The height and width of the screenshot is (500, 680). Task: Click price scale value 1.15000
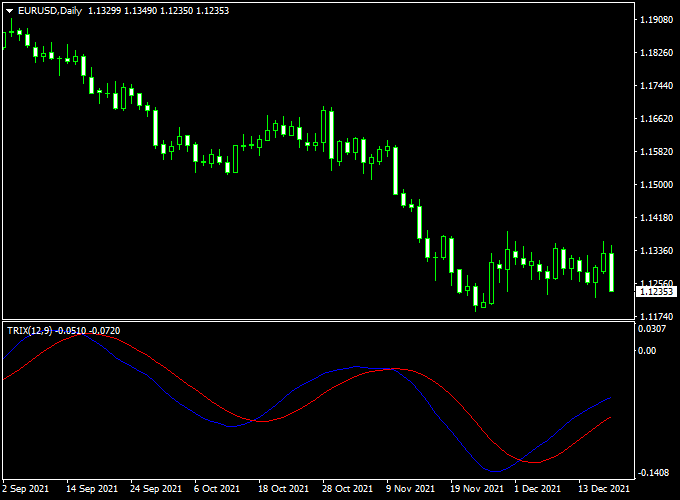(656, 184)
